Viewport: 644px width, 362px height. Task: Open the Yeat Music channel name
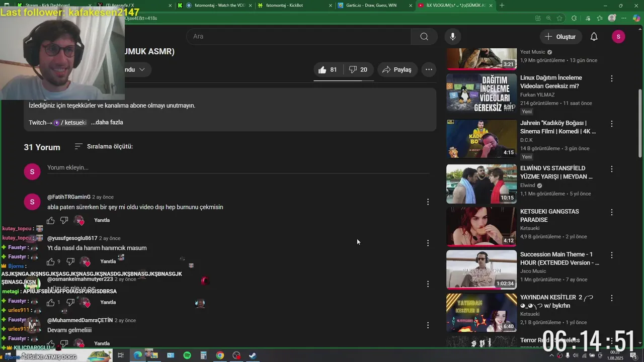click(x=532, y=52)
